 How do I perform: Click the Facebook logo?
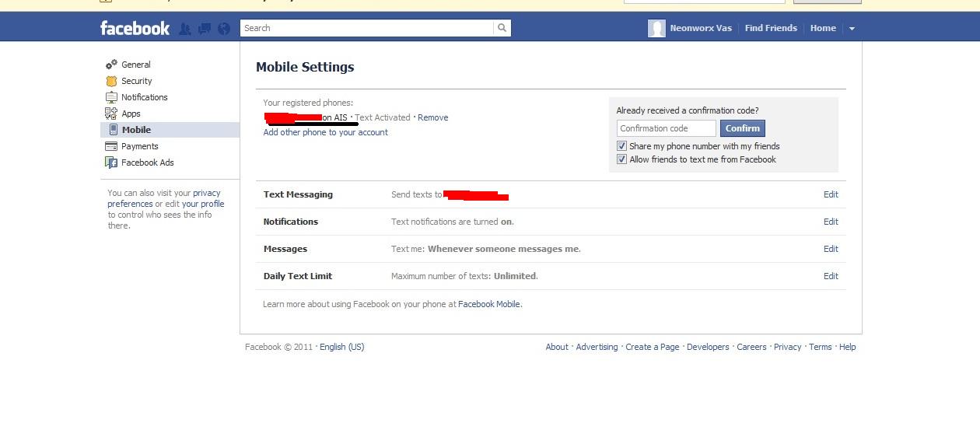135,28
